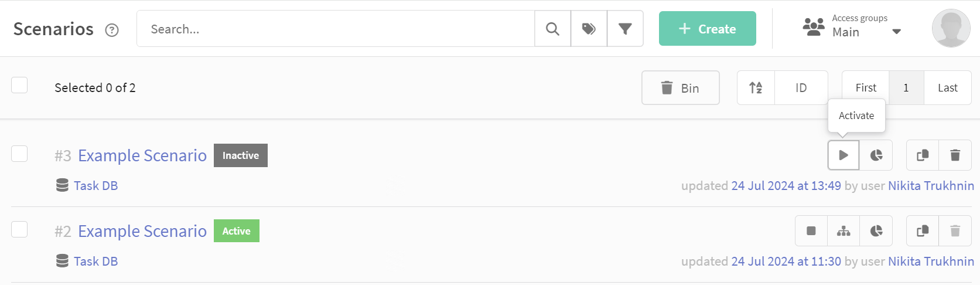Delete scenario #3 using trash icon
Screen dimensions: 980x285
tap(955, 155)
